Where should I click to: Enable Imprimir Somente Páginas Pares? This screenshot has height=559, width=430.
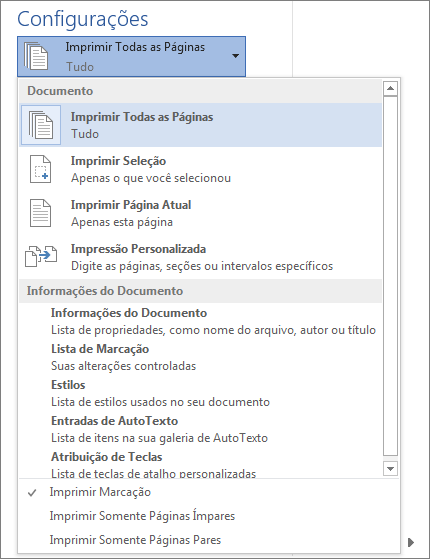click(x=209, y=540)
